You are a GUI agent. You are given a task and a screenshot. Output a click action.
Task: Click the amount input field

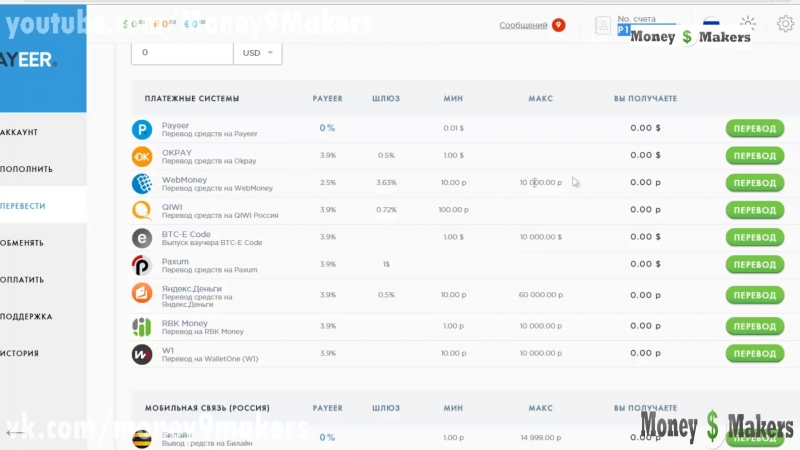coord(182,53)
